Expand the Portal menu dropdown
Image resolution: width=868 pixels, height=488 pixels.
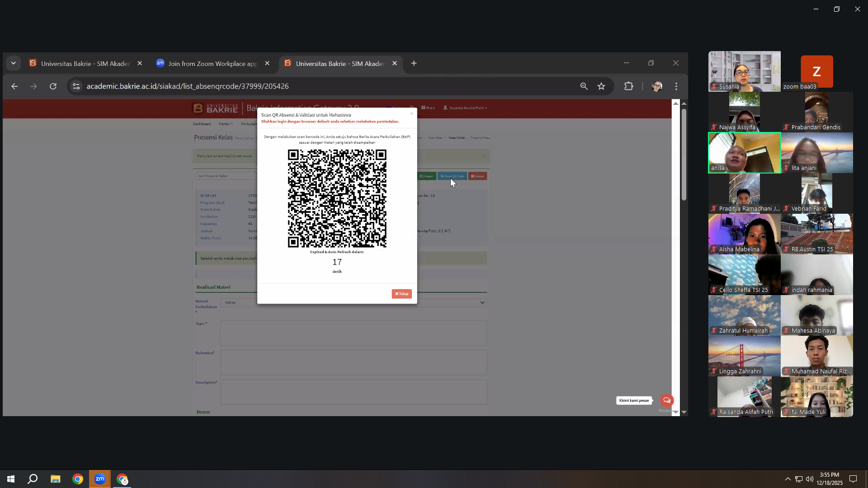pos(226,124)
